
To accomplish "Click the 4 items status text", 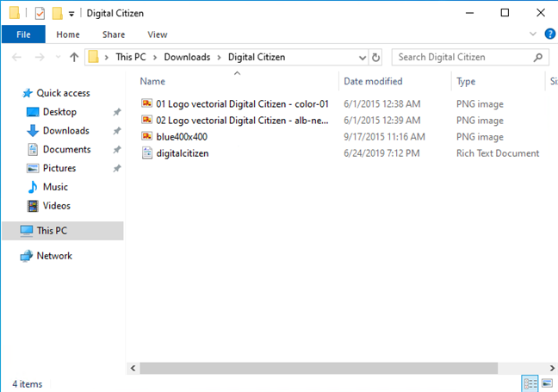I will click(x=28, y=384).
